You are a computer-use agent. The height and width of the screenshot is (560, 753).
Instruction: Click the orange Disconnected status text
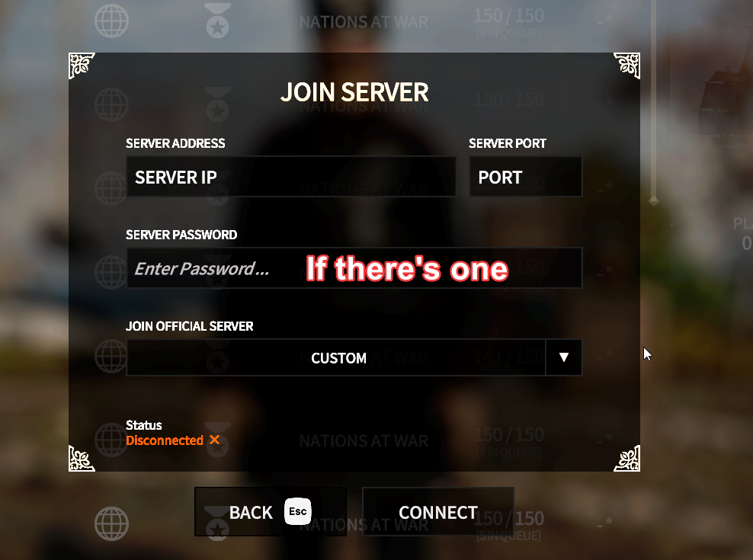(x=165, y=440)
